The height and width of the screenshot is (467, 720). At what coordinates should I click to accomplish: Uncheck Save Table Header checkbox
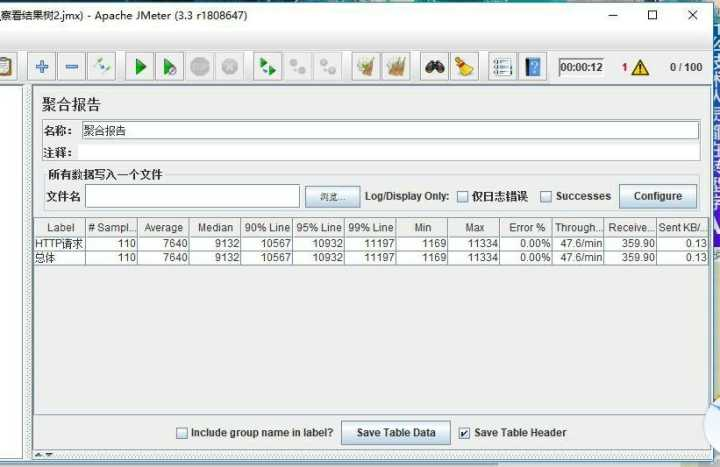[464, 433]
